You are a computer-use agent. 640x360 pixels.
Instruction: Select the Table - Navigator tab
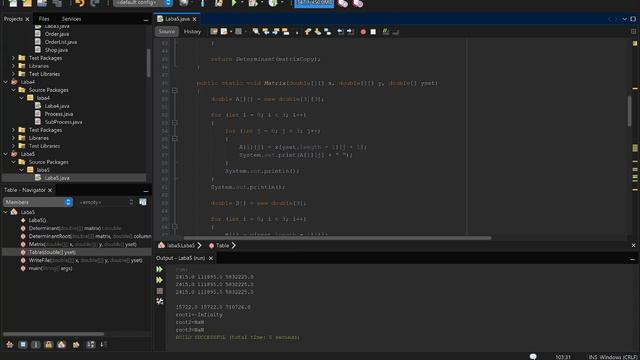25,190
